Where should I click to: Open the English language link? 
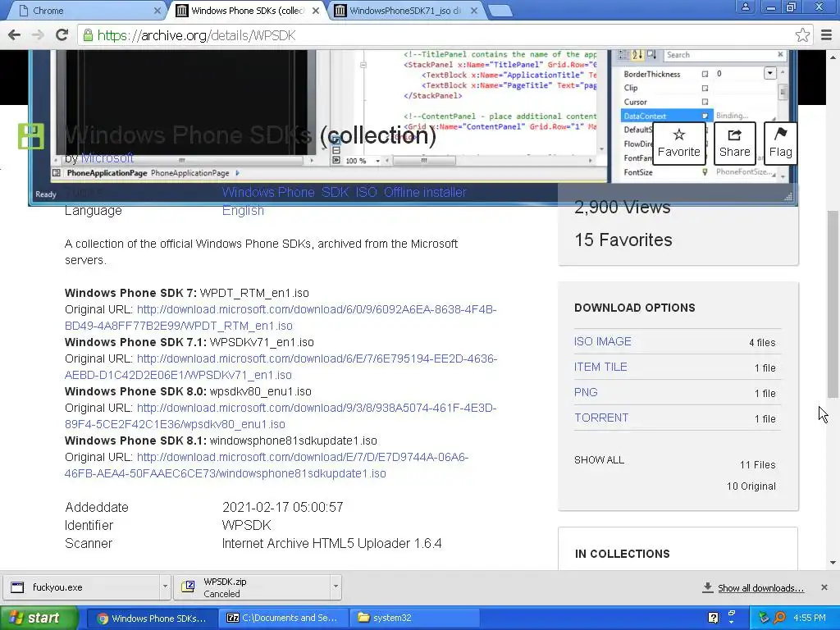243,211
